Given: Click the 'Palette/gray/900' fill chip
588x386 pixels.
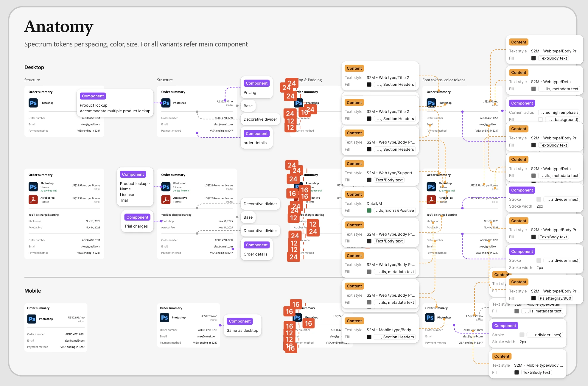Looking at the screenshot, I should click(555, 298).
